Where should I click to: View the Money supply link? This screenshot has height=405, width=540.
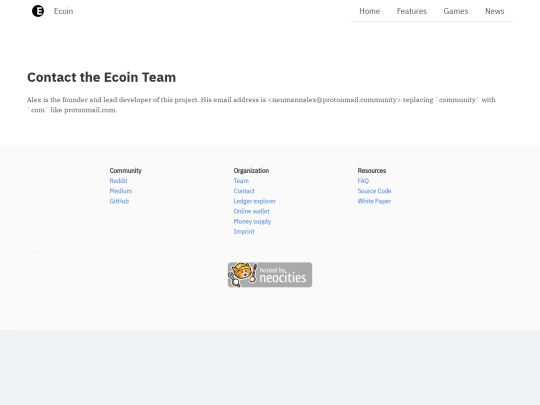[x=252, y=221]
